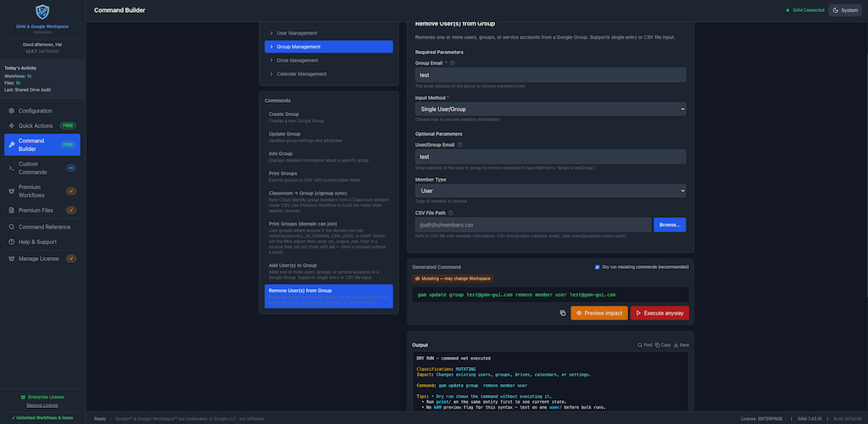Expand the Calendar Management category

point(329,74)
